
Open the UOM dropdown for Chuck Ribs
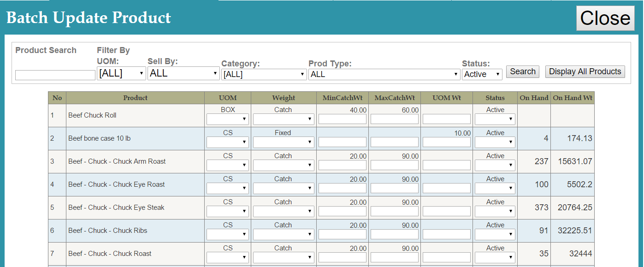[228, 234]
